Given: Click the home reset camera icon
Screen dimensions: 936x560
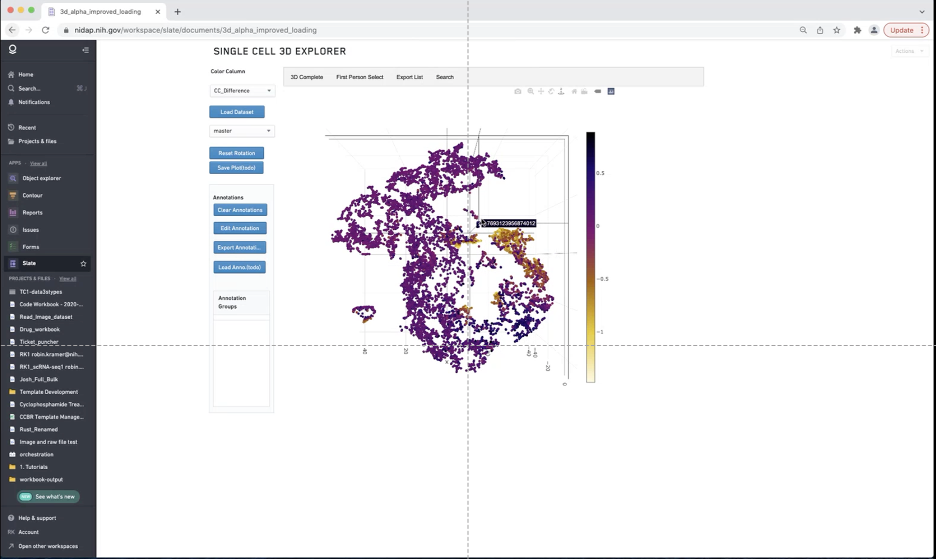Looking at the screenshot, I should 574,91.
